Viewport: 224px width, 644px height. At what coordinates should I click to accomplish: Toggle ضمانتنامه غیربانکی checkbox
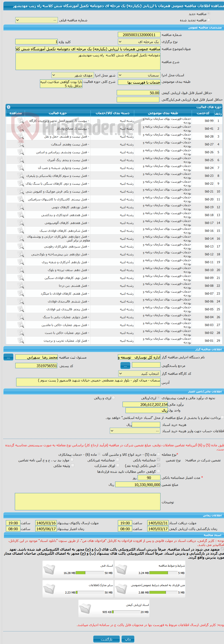point(118,460)
